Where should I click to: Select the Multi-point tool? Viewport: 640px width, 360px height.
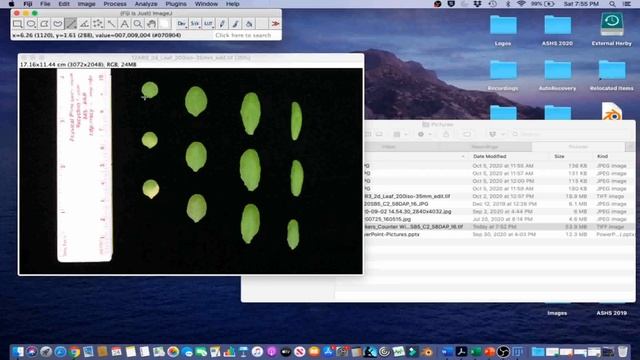click(x=98, y=24)
